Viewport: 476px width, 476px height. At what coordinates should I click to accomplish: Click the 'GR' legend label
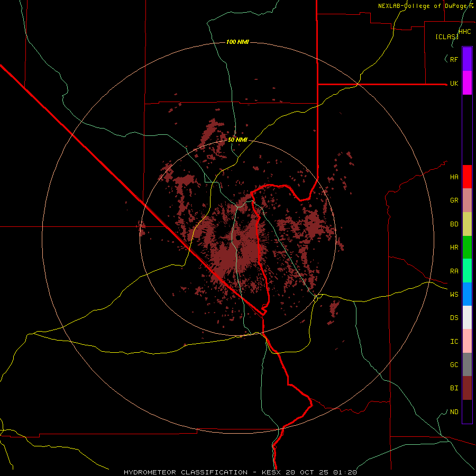coord(454,200)
